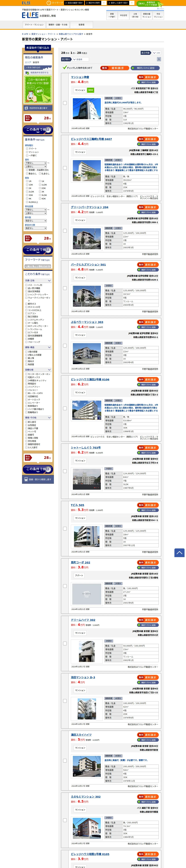Open the グリーンパークマンション 204 listing link
Screen dimensions: 186x868
coord(90,207)
